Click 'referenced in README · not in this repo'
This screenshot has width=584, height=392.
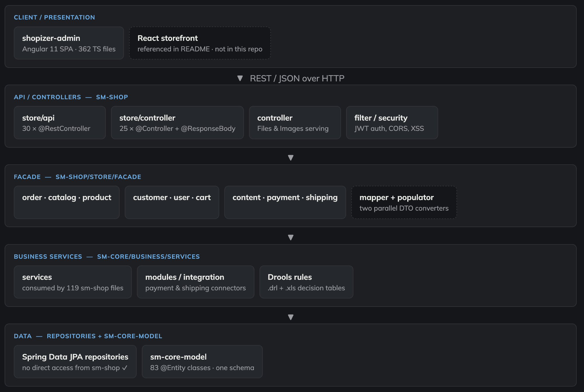point(200,49)
